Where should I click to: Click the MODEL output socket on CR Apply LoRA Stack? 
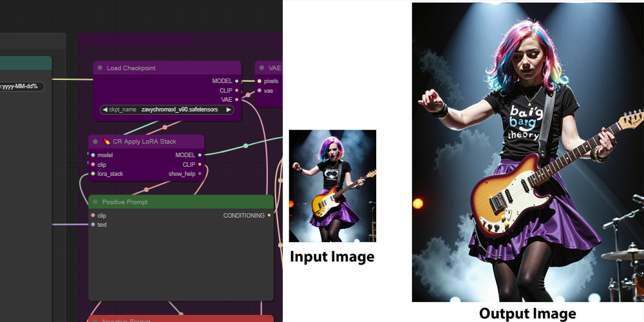coord(200,155)
